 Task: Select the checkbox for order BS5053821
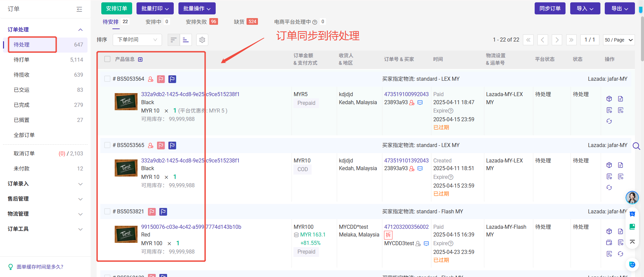(107, 211)
